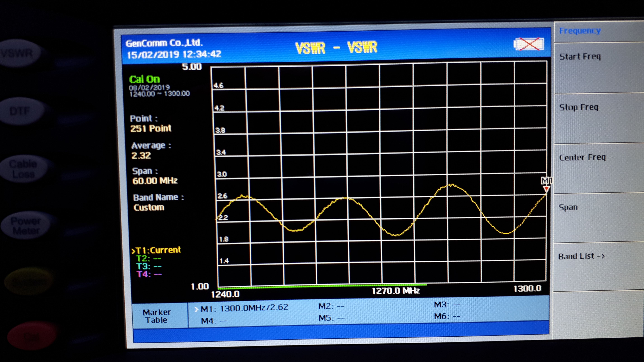This screenshot has height=362, width=644.
Task: Select marker slot M6
Action: 447,316
